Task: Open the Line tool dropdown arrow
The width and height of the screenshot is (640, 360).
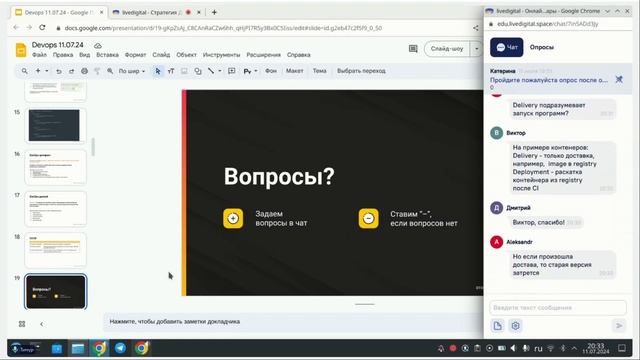Action: coord(220,71)
